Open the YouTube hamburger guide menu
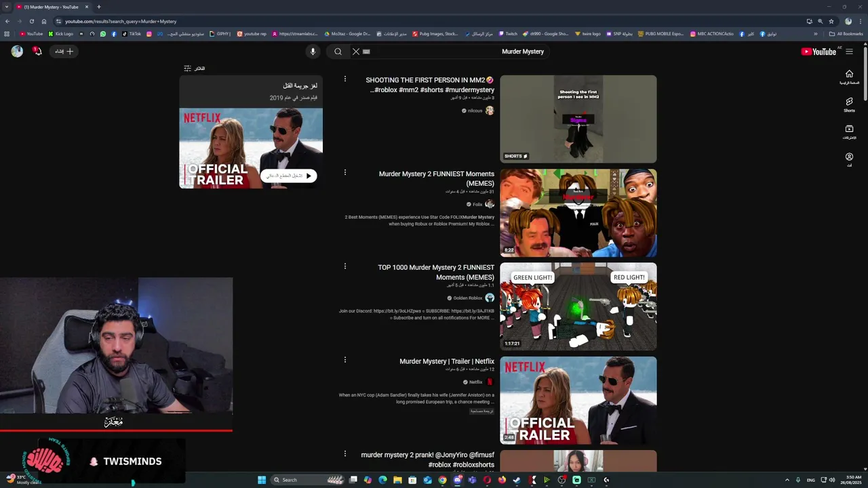The width and height of the screenshot is (868, 488). click(x=849, y=52)
